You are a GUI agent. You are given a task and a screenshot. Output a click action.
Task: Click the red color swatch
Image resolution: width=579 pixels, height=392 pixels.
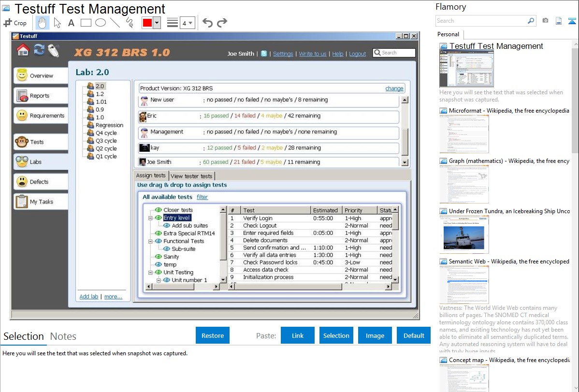coord(147,23)
